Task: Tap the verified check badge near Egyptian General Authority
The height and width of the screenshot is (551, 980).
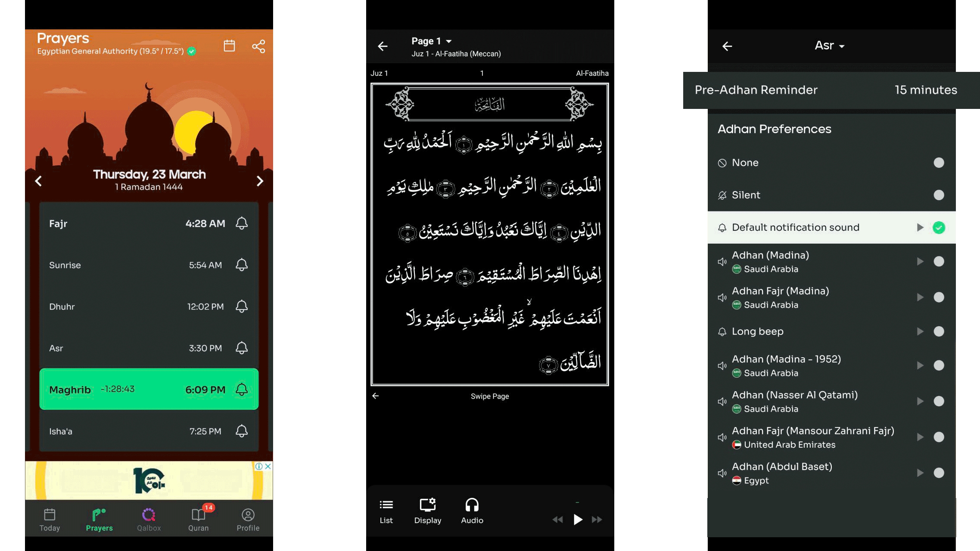Action: pyautogui.click(x=192, y=51)
